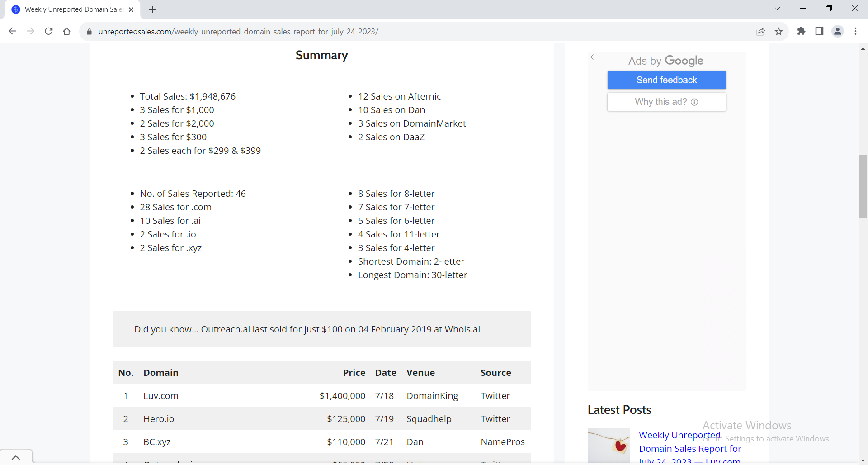Click 12 Sales on Afternic line
868x465 pixels.
[399, 96]
